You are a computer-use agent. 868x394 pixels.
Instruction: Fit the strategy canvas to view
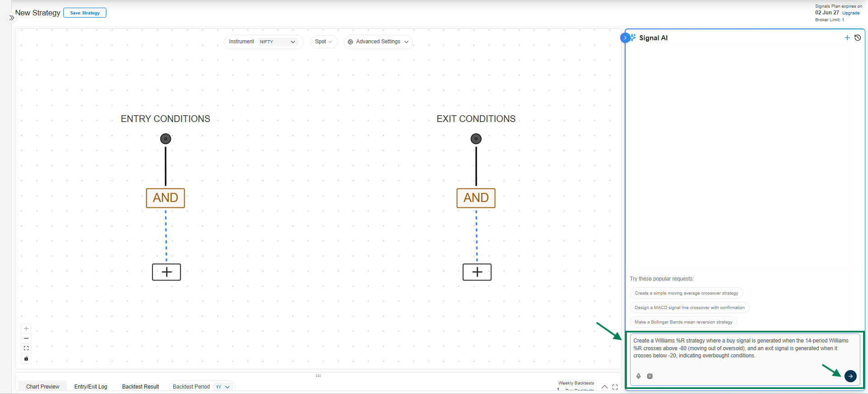point(26,348)
